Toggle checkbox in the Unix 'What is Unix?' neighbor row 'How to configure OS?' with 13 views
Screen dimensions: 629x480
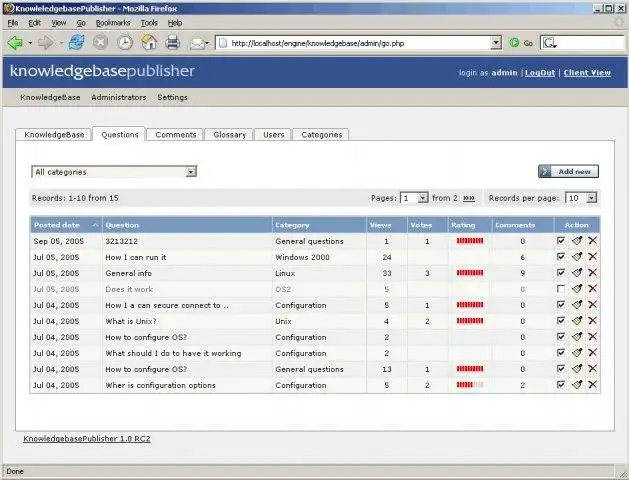tap(561, 369)
